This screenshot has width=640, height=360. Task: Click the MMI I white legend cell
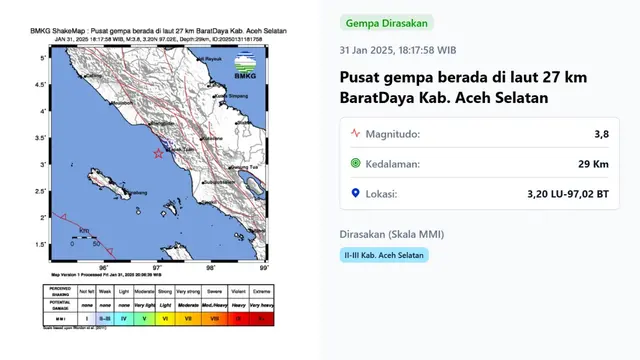point(87,319)
